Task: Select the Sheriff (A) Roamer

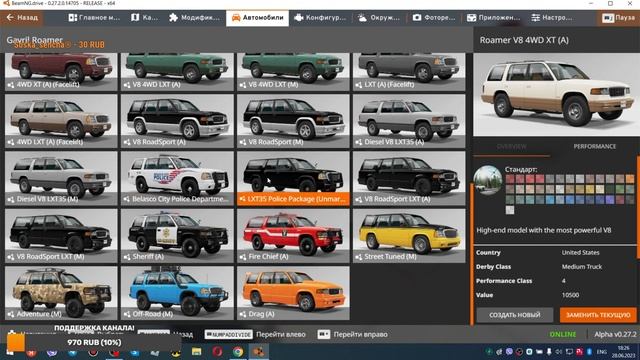Action: tap(177, 236)
